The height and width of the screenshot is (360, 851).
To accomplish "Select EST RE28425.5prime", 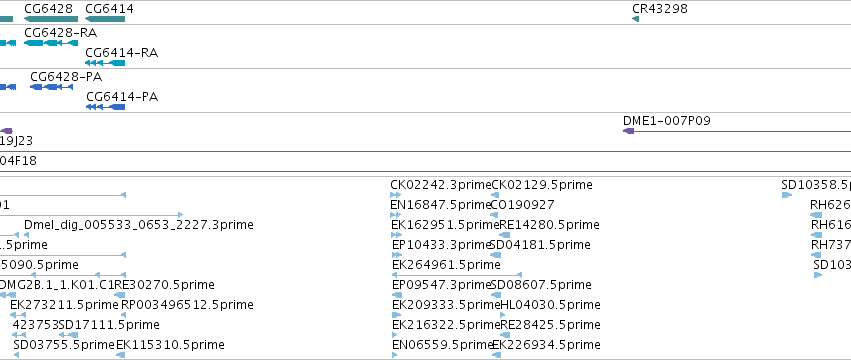I will 550,325.
